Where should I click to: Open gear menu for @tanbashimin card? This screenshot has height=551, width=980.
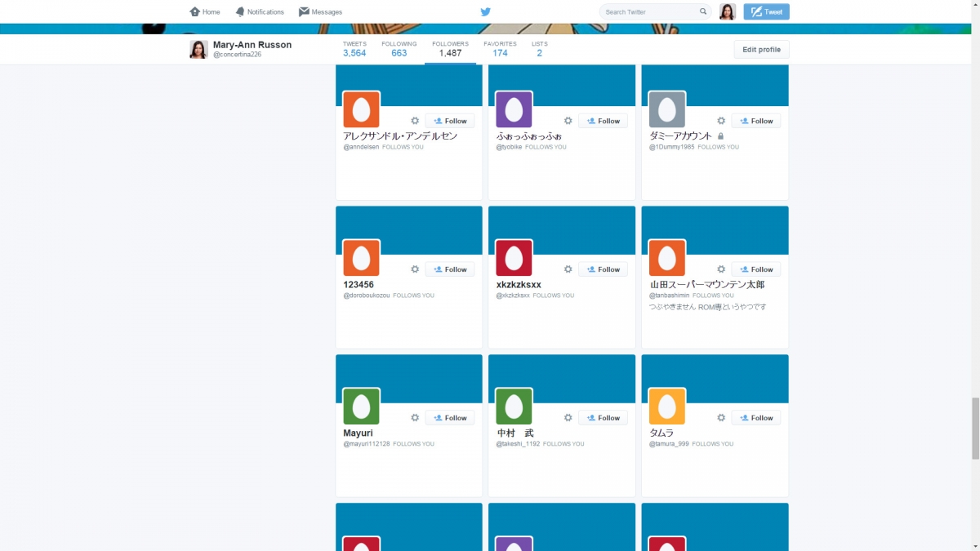click(x=721, y=269)
